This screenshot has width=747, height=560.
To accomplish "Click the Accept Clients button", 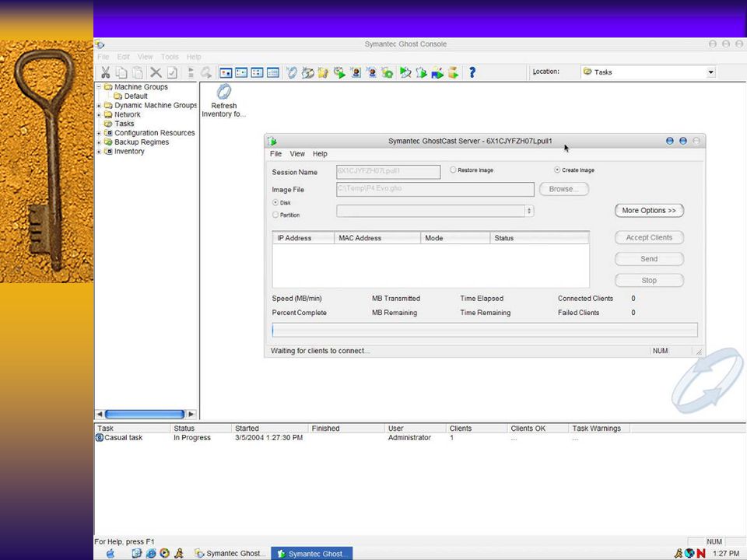I will pyautogui.click(x=649, y=238).
